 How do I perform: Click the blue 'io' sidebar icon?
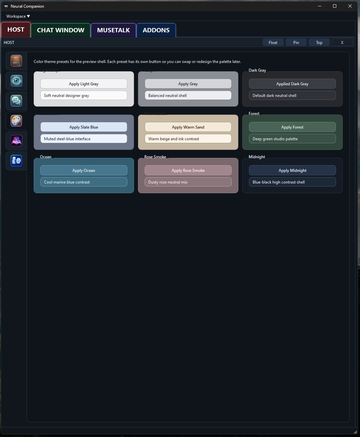tap(16, 161)
